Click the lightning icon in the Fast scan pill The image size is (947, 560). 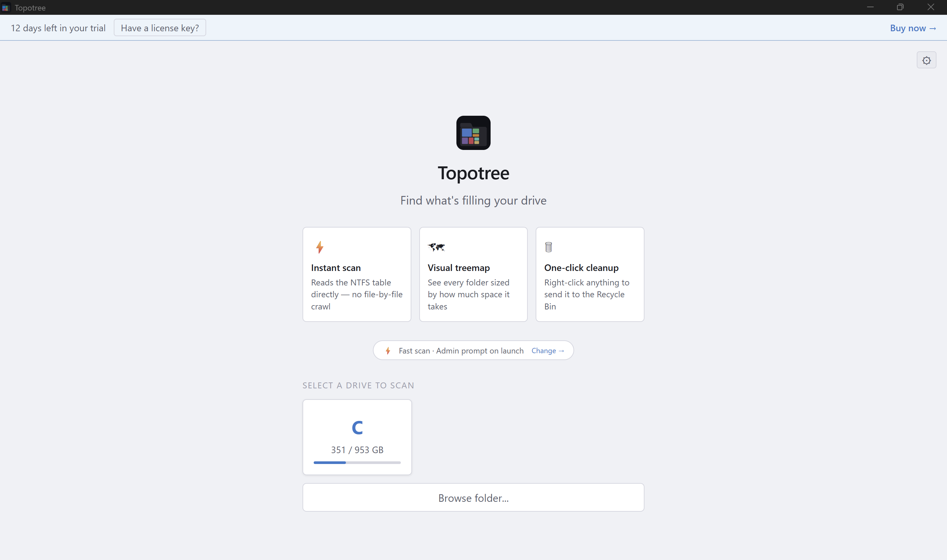click(x=388, y=351)
